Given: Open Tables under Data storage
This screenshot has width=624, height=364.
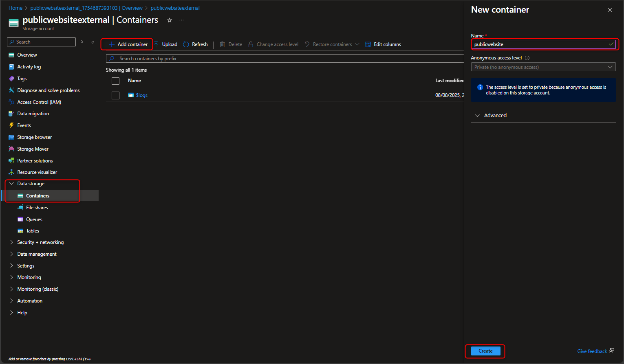Looking at the screenshot, I should coord(31,230).
